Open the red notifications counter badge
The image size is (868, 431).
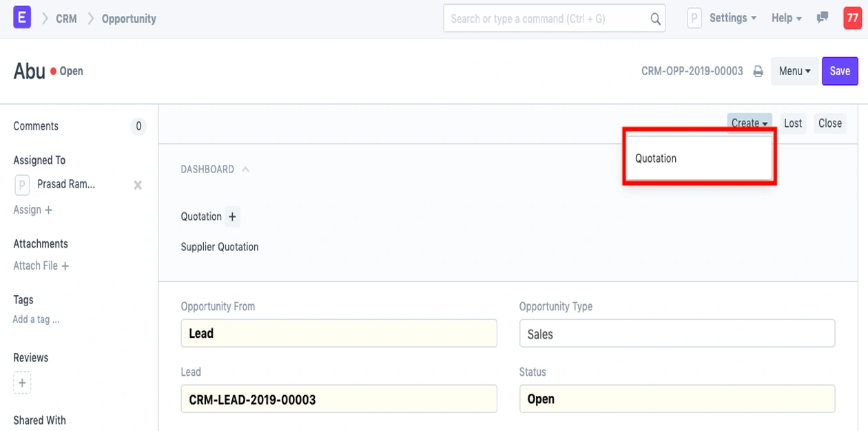[x=851, y=19]
